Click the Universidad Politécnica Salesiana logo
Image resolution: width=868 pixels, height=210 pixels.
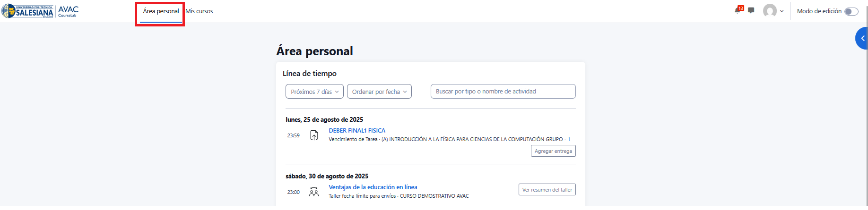tap(27, 11)
